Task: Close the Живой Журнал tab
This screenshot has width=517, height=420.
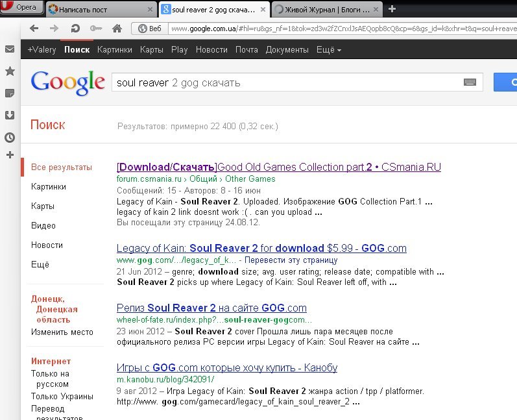Action: coord(376,10)
